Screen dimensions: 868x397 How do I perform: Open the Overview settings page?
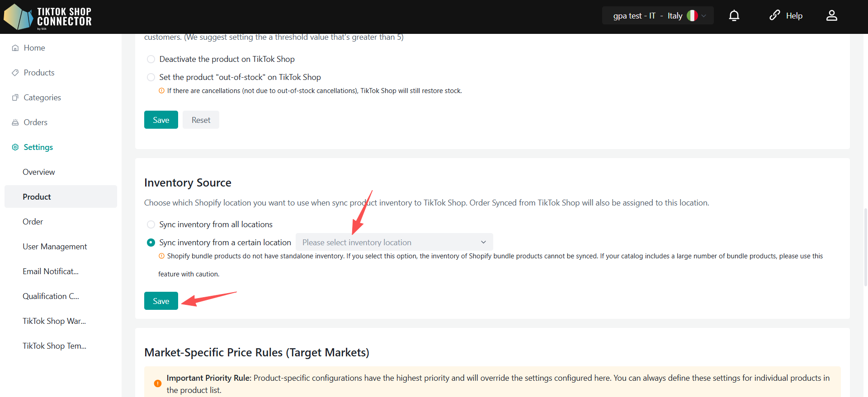coord(39,172)
